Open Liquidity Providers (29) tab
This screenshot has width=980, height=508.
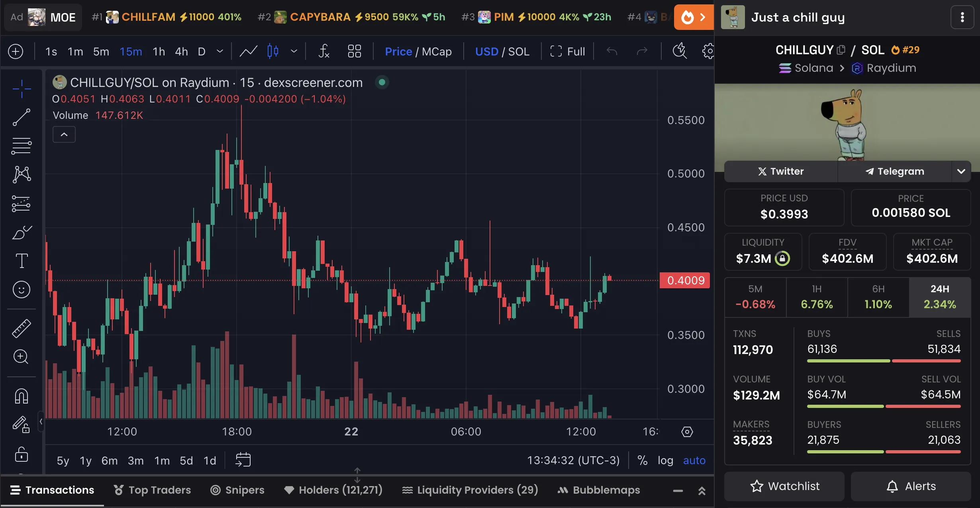click(x=470, y=490)
